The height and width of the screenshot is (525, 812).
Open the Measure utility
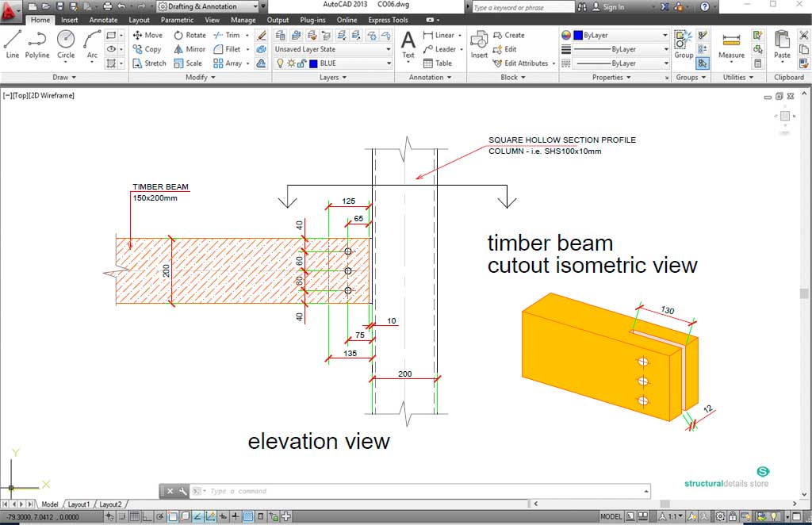coord(731,44)
